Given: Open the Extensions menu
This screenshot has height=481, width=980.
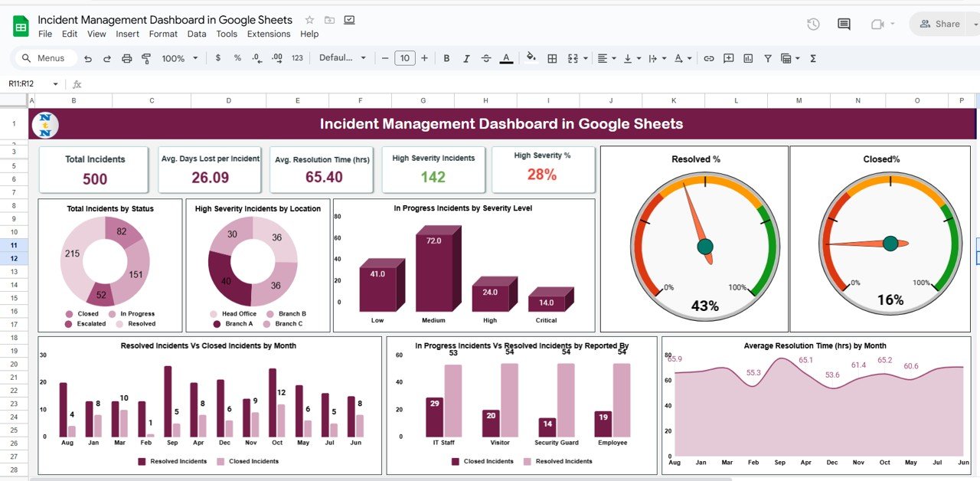Looking at the screenshot, I should [269, 34].
